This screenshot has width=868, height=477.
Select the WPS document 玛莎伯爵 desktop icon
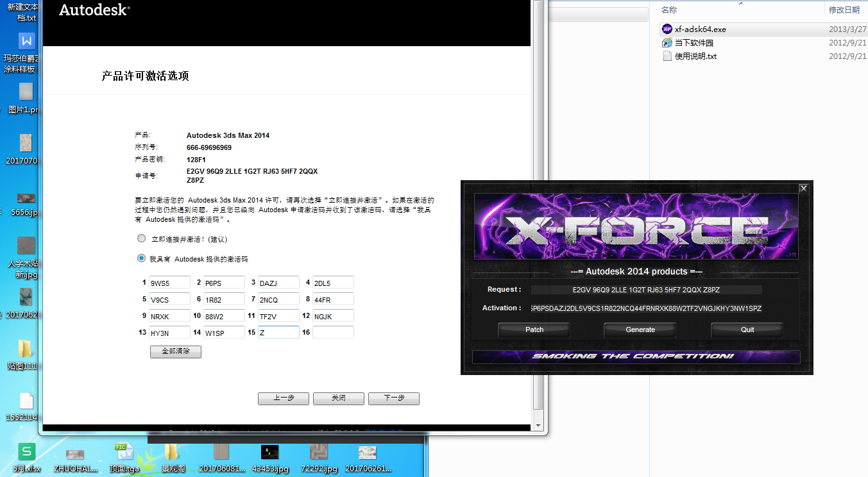pyautogui.click(x=26, y=42)
